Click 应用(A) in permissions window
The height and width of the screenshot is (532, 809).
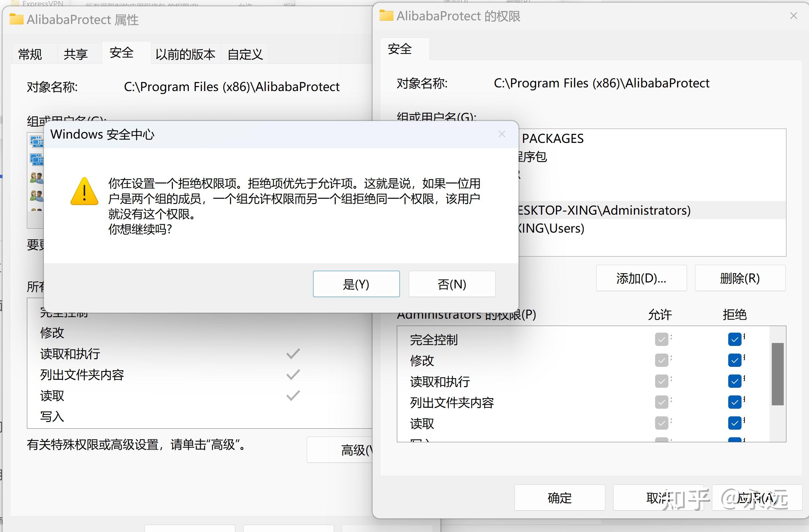(x=757, y=498)
